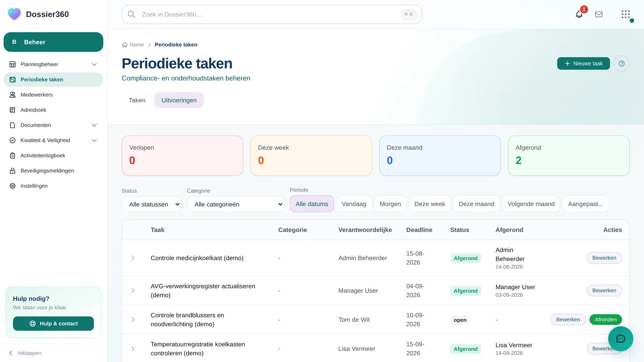
Task: Expand the Controle medicijnkoelkast row
Action: pyautogui.click(x=133, y=258)
